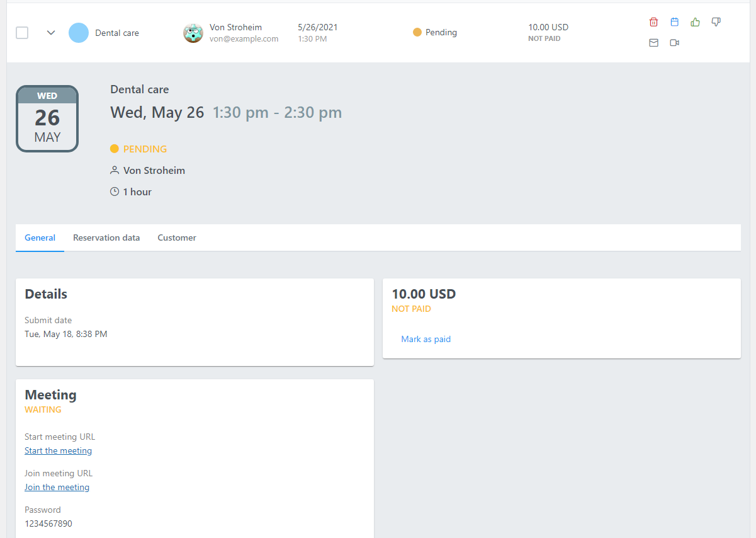Reject the booking with thumbs-down icon
This screenshot has height=538, width=756.
click(x=716, y=22)
